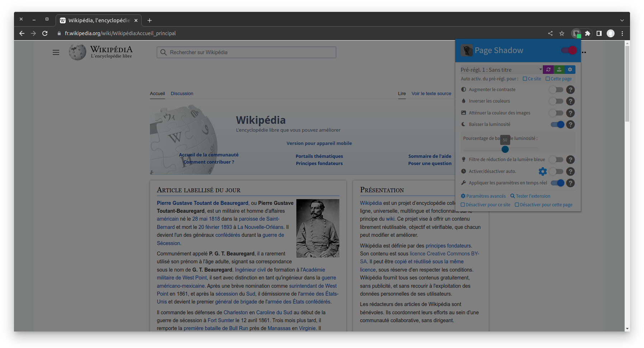Viewport: 644px width, 348px height.
Task: Enable 'Atténuer la couleur des images' toggle
Action: pos(556,113)
